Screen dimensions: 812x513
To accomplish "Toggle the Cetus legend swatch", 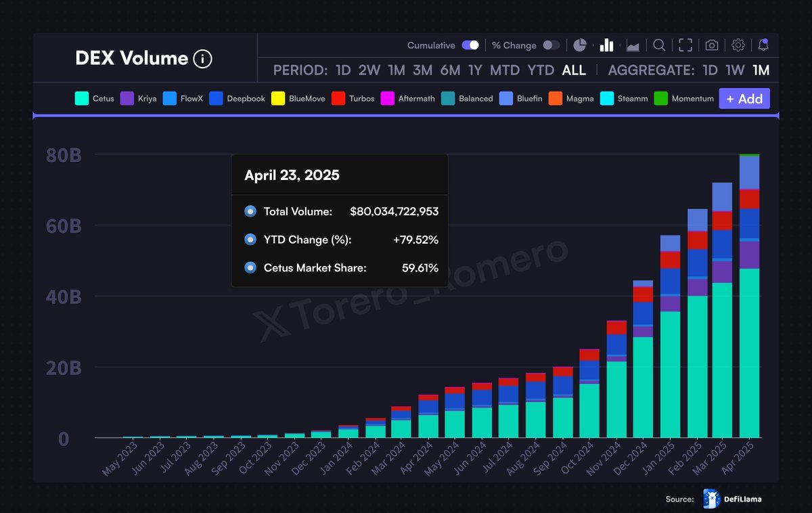I will pos(82,99).
